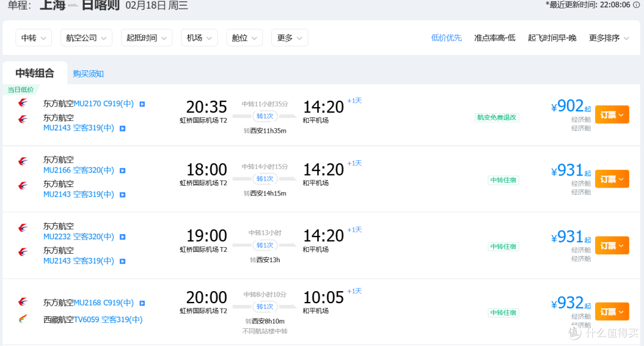
Task: Click the 不同航站楼中转 notice
Action: point(265,331)
